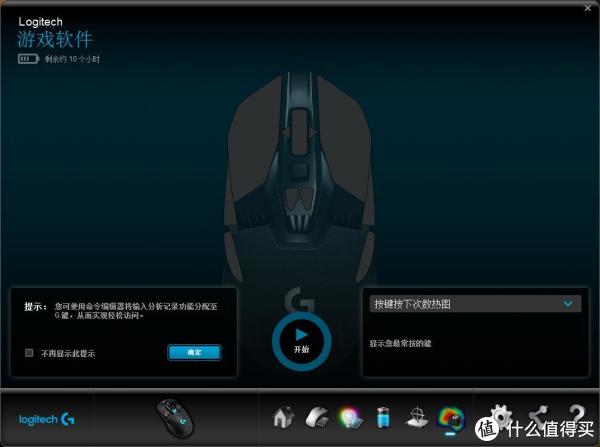Click the scroll wheel on mouse diagram

(300, 132)
